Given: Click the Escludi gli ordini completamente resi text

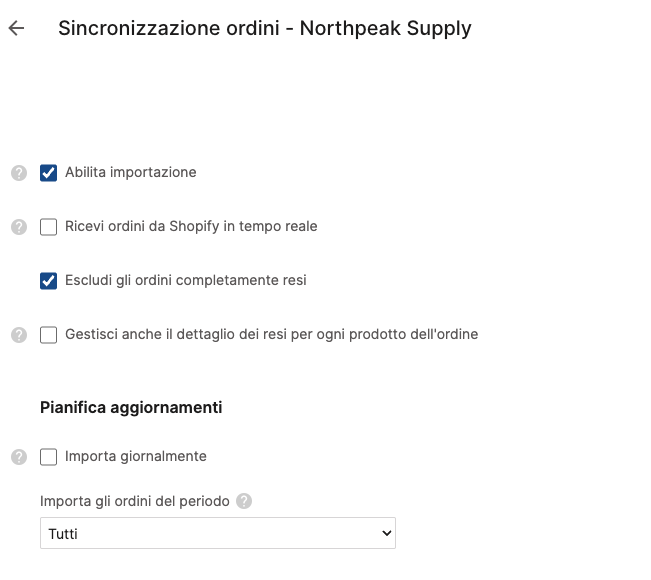Looking at the screenshot, I should pyautogui.click(x=185, y=281).
